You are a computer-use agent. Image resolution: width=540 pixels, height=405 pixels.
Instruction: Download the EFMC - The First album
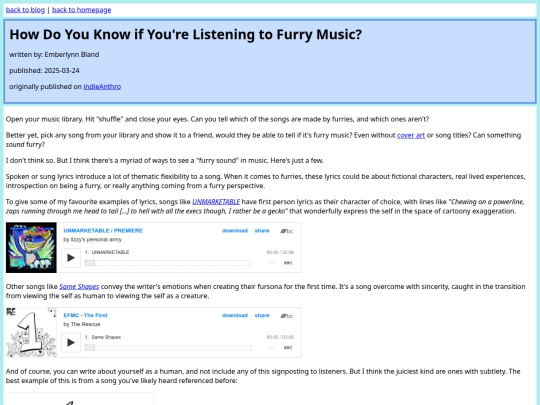click(x=235, y=315)
